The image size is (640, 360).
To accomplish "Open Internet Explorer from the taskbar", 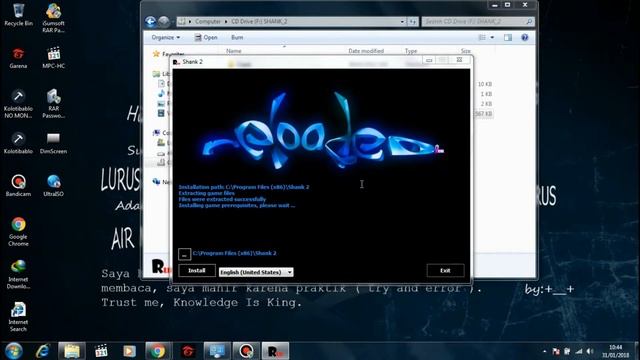I will [42, 351].
